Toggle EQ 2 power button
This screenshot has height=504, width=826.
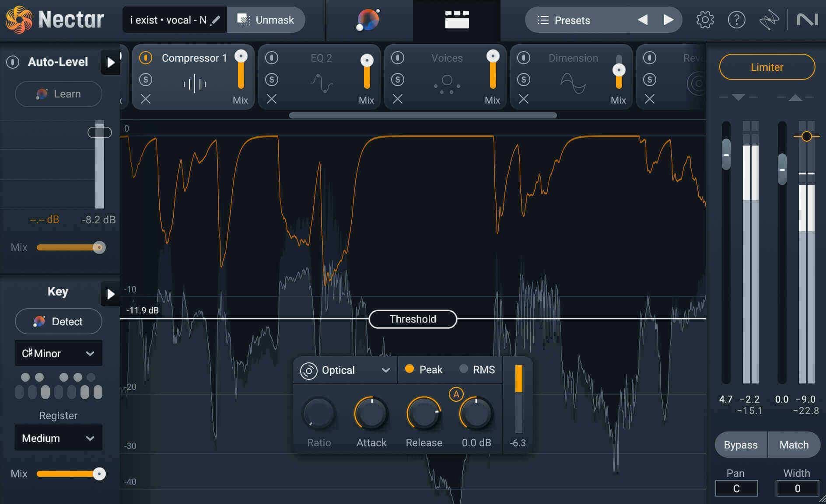tap(272, 58)
